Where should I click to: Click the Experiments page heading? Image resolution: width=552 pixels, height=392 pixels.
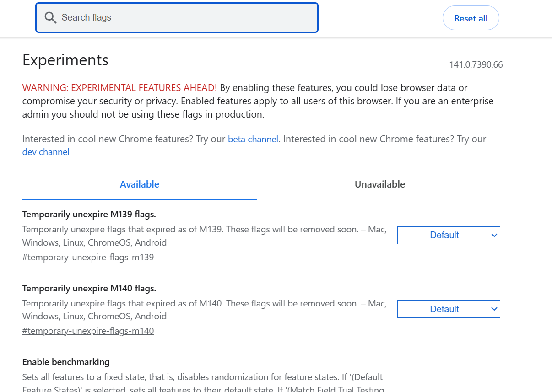65,60
